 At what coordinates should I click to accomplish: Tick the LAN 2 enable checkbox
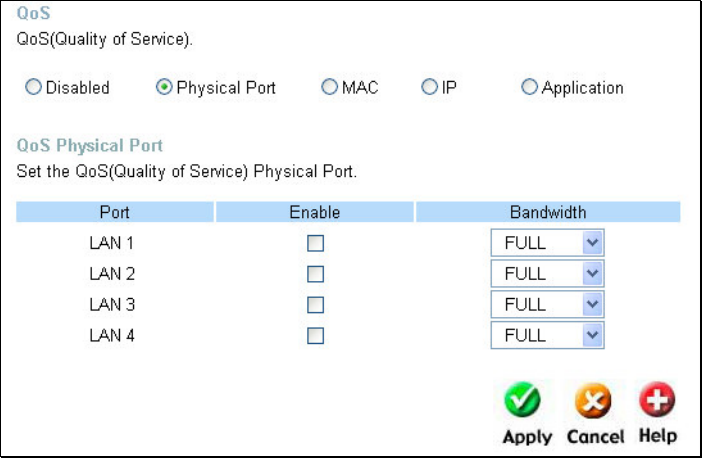(315, 274)
